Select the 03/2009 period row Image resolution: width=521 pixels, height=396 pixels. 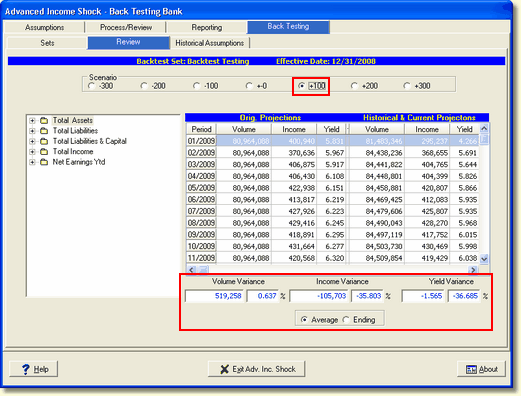(x=332, y=165)
